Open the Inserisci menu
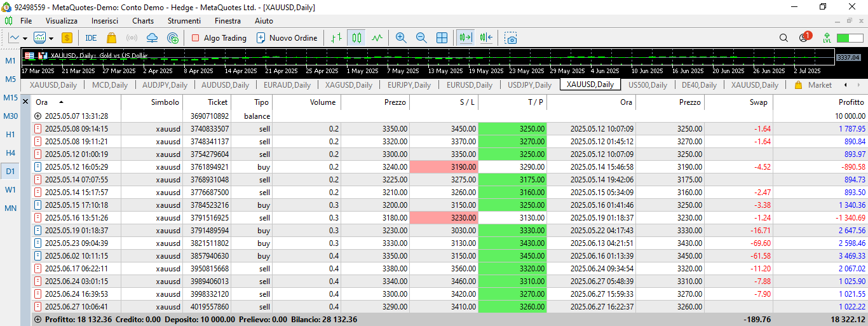868x326 pixels. point(105,21)
